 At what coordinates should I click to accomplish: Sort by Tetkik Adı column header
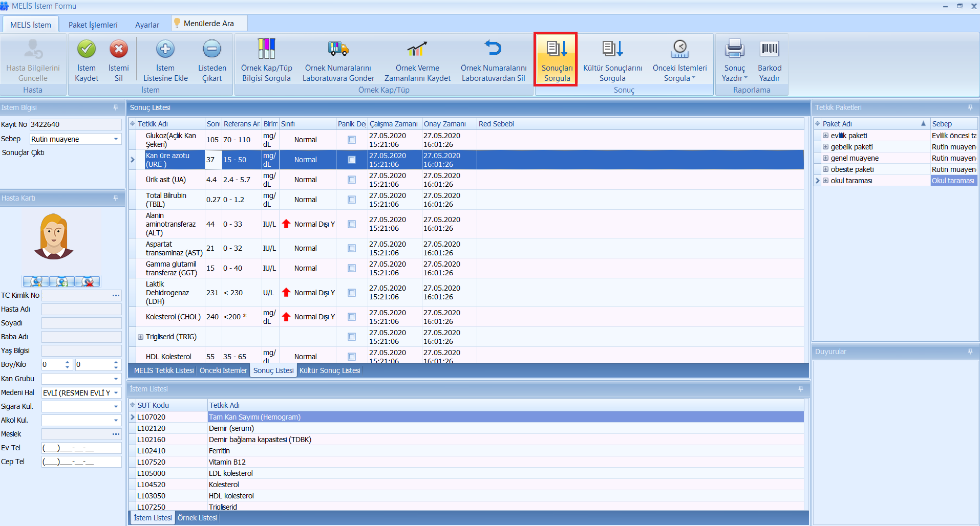point(171,124)
